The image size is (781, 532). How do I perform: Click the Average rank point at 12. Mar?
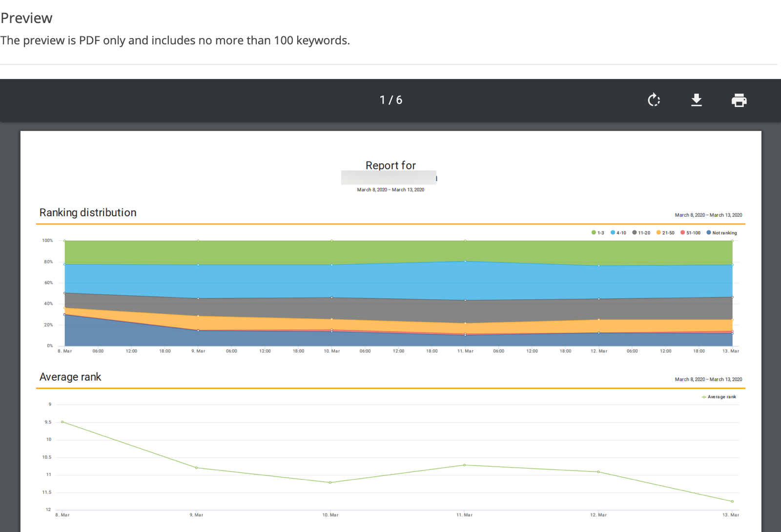(598, 472)
